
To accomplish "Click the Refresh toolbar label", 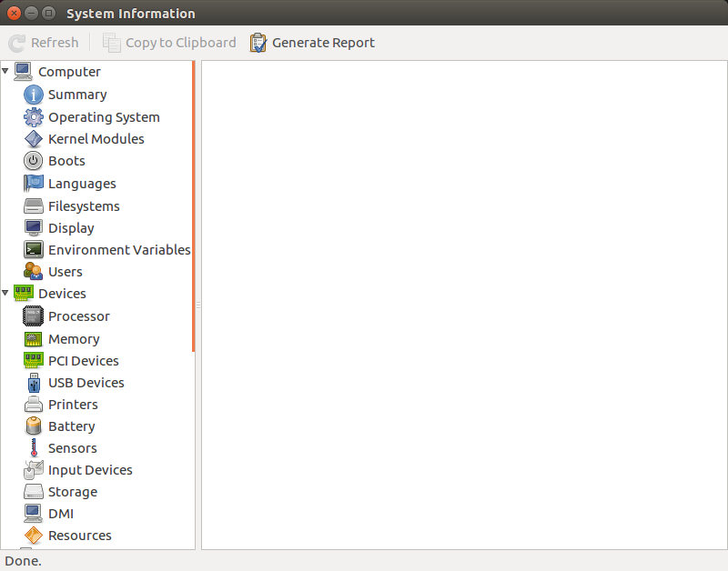I will (x=55, y=43).
